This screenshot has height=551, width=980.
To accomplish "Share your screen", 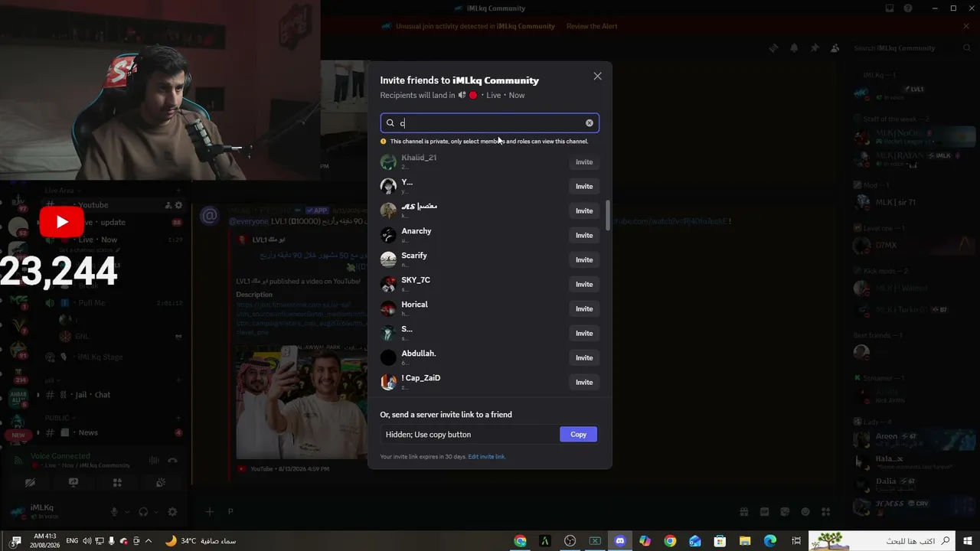I will click(73, 483).
